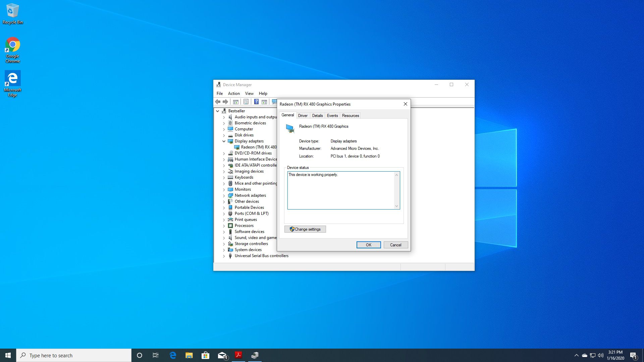Image resolution: width=644 pixels, height=362 pixels.
Task: Click the Cancel button
Action: [x=395, y=244]
